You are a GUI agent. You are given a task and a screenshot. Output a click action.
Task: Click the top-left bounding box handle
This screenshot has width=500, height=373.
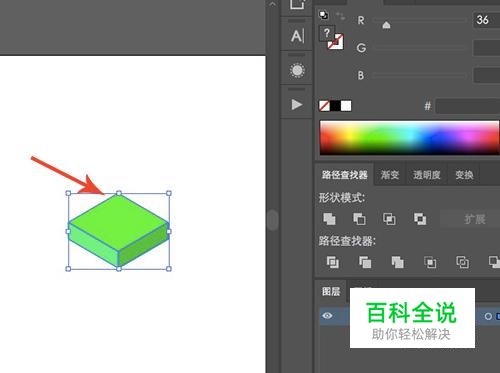click(68, 193)
